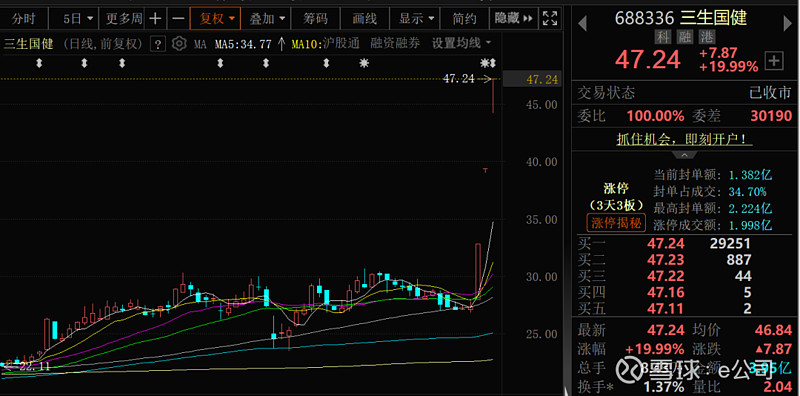
Task: Click stock code 688336 title
Action: pyautogui.click(x=644, y=18)
